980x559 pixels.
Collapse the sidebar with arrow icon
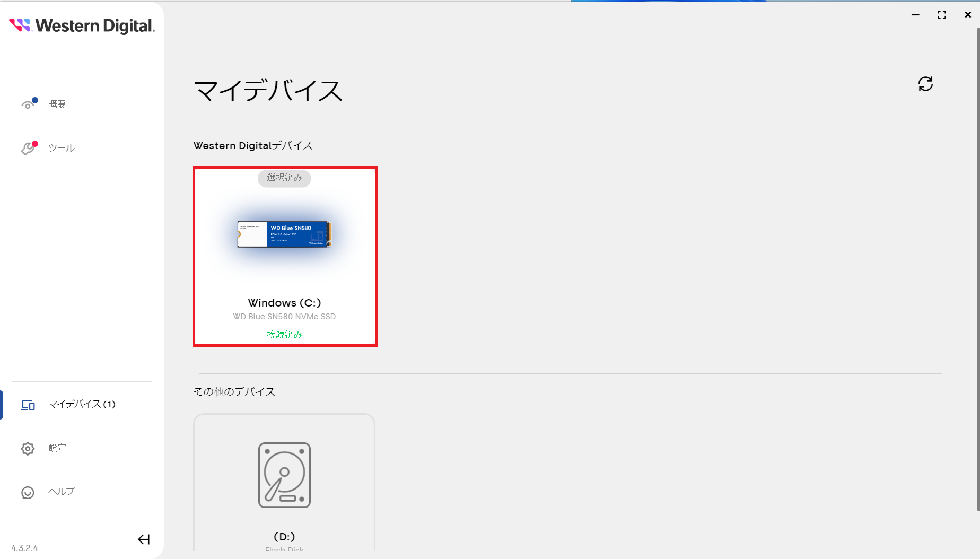point(144,539)
